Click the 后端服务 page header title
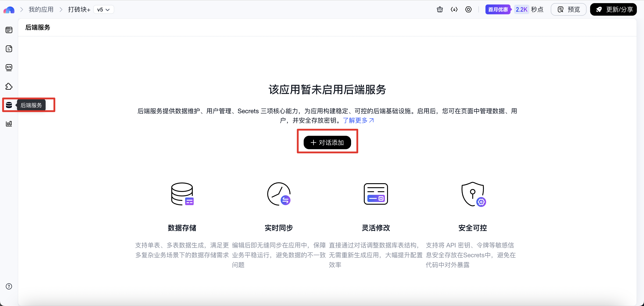The width and height of the screenshot is (644, 306). [x=38, y=28]
